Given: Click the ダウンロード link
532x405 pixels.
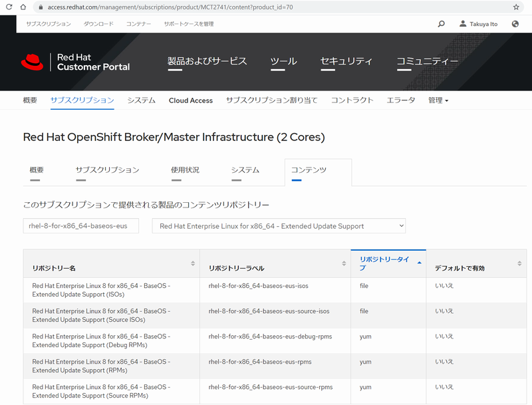Looking at the screenshot, I should pyautogui.click(x=98, y=24).
